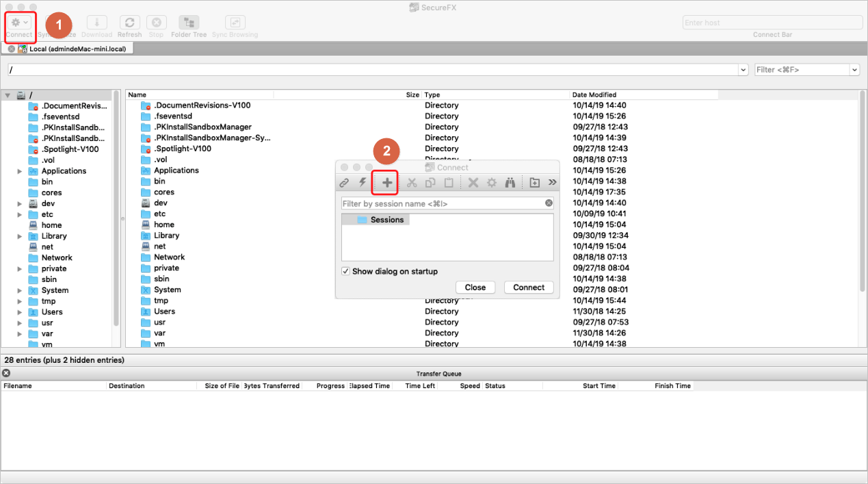
Task: Click the home drive icon in file list
Action: 145,225
